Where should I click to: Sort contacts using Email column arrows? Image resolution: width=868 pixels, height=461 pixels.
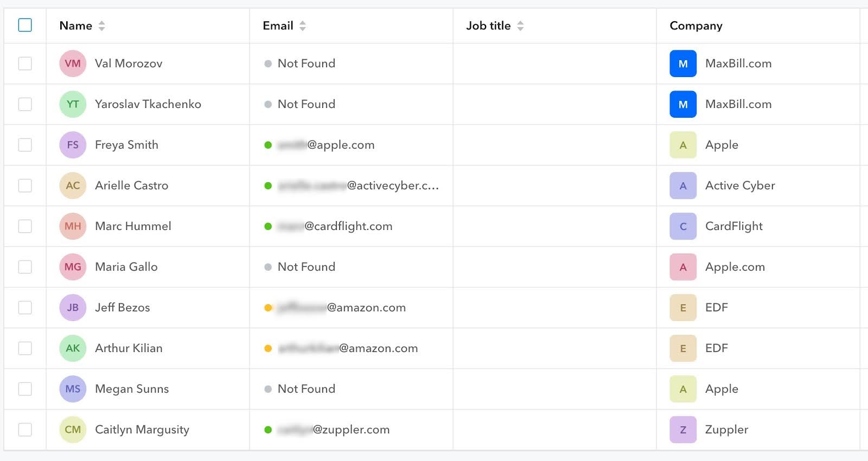(303, 25)
